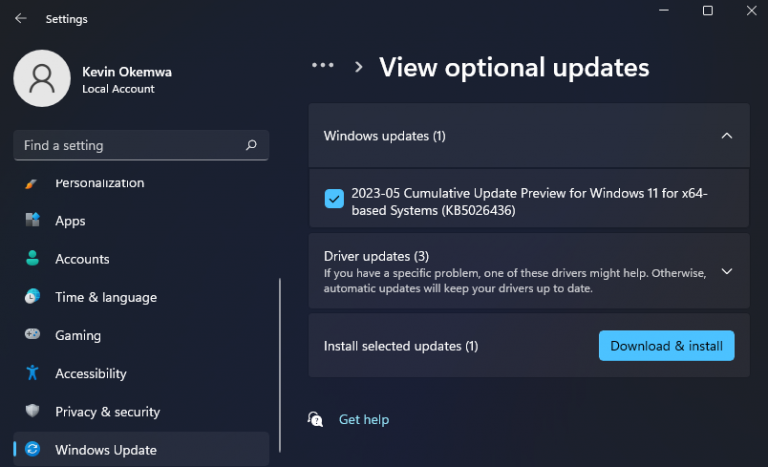This screenshot has width=768, height=467.
Task: Click the user profile avatar picture
Action: (42, 78)
